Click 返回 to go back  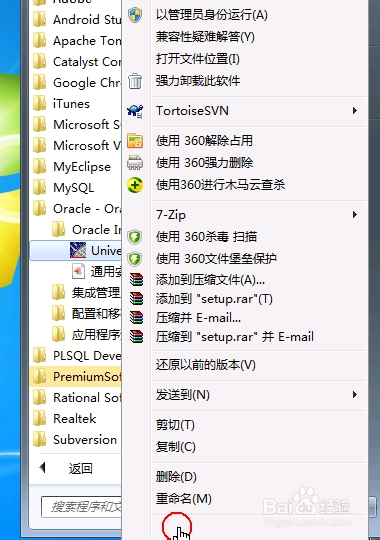[x=81, y=468]
